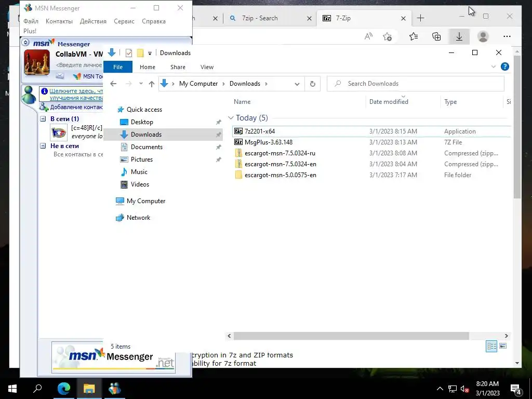Open Pictures in navigation pane
This screenshot has width=532, height=399.
(x=141, y=159)
